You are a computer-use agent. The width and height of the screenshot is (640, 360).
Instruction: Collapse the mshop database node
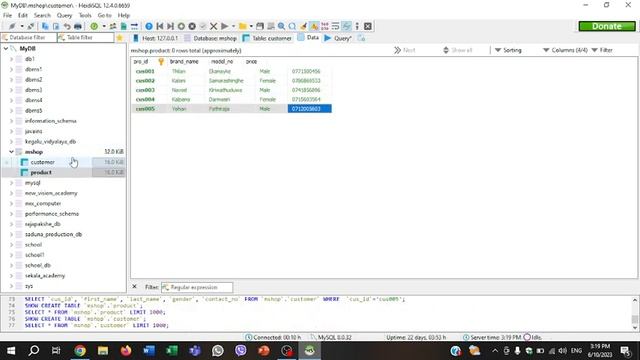click(x=11, y=152)
